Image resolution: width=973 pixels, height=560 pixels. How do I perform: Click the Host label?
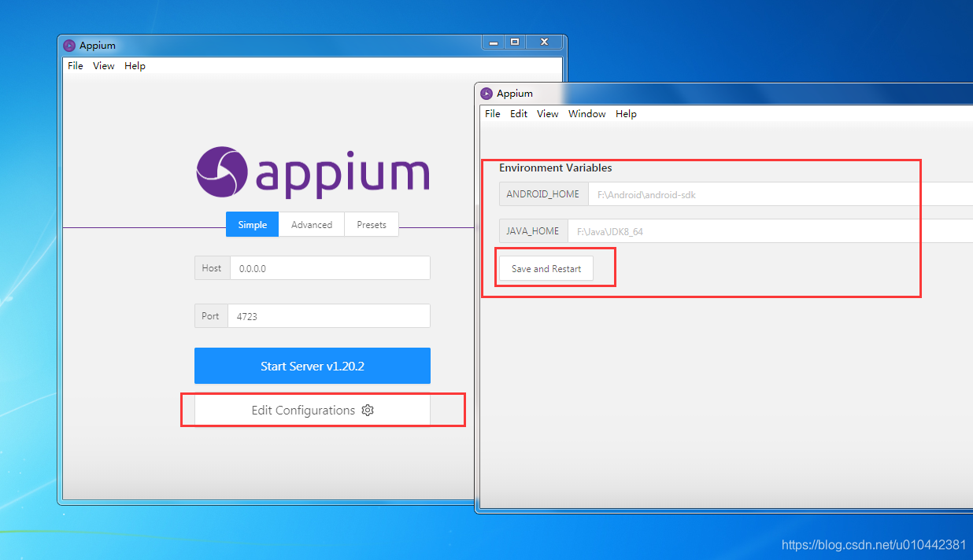(212, 267)
